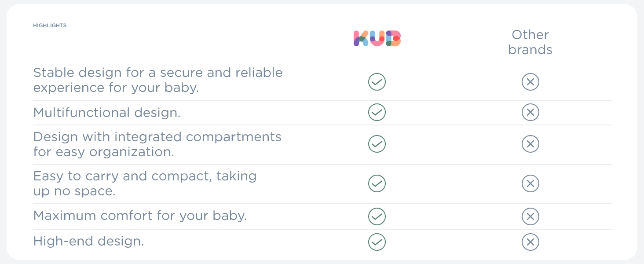Click Other brands X for High-end design row
Image resolution: width=644 pixels, height=264 pixels.
click(x=530, y=242)
